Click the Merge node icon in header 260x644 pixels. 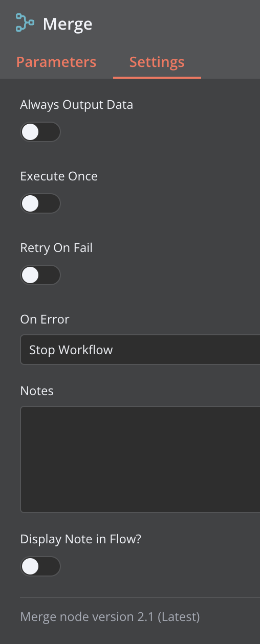click(x=25, y=24)
